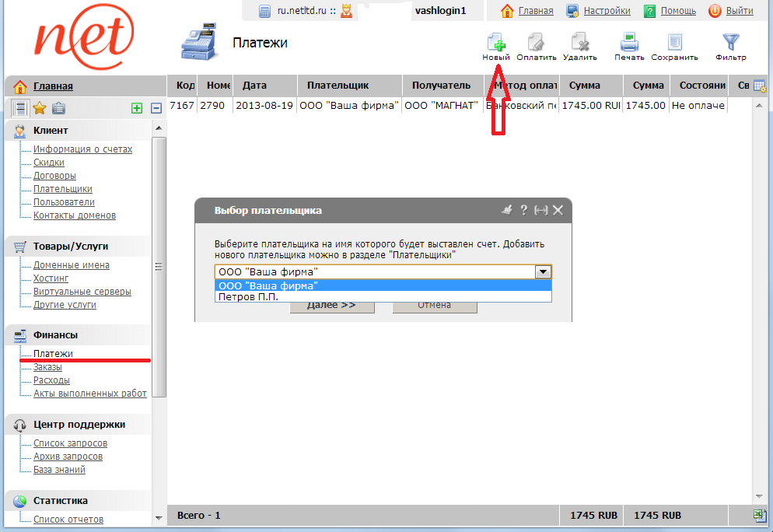Expand all menu sections with green plus
Viewport: 773px width, 532px height.
pyautogui.click(x=137, y=109)
